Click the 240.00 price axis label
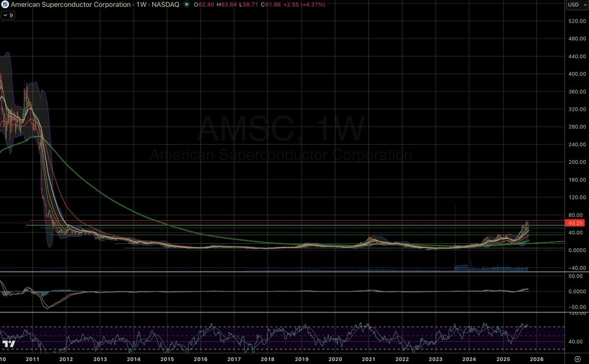 (x=577, y=145)
